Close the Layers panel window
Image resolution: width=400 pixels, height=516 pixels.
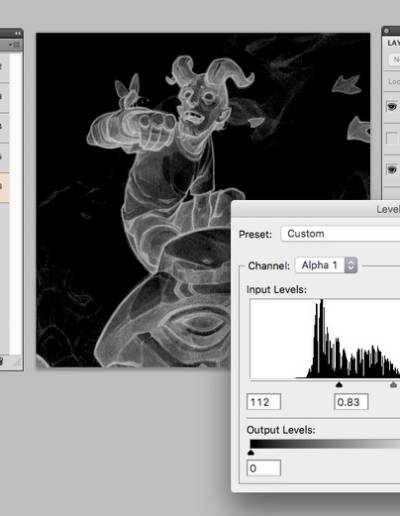point(386,31)
